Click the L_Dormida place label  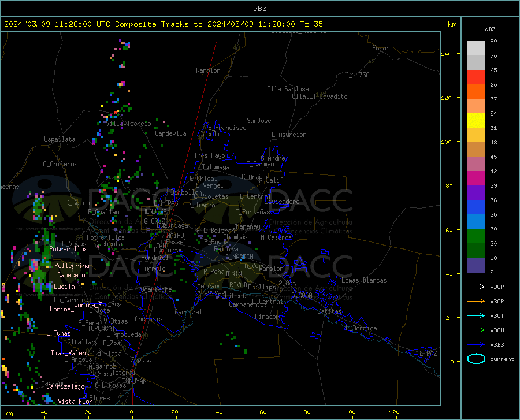[361, 328]
